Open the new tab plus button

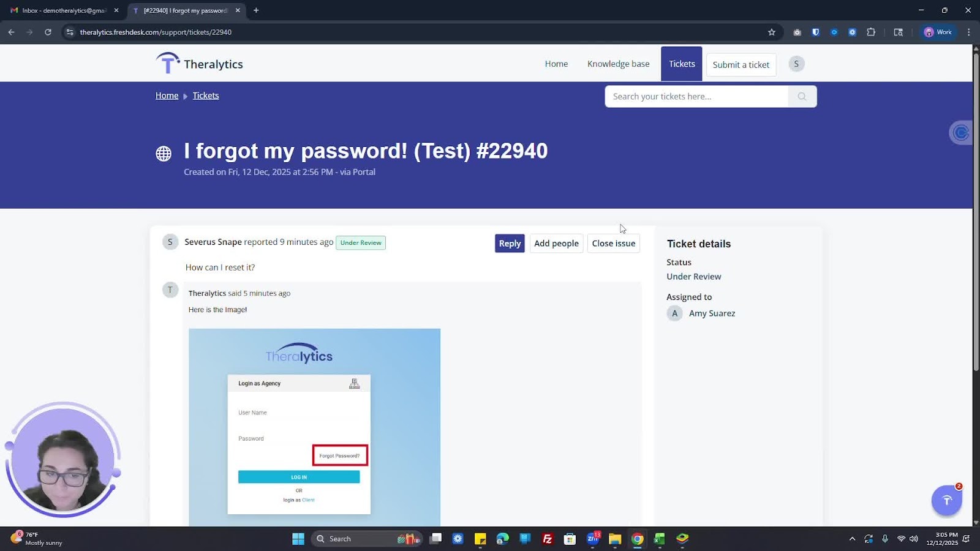click(x=256, y=10)
